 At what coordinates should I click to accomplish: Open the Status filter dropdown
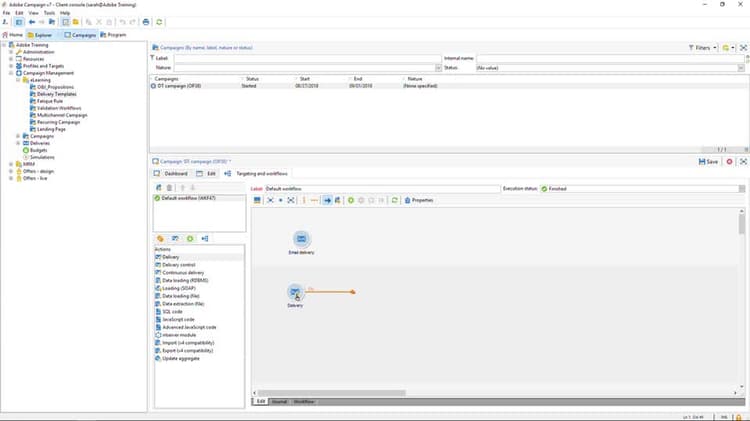point(741,68)
